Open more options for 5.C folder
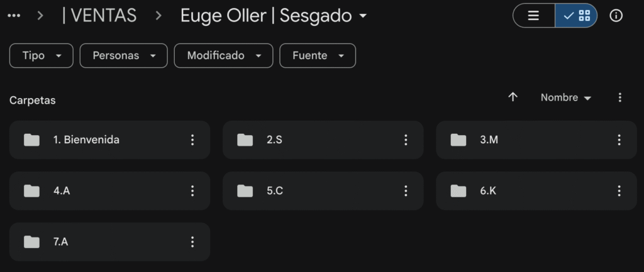The image size is (644, 272). point(406,191)
